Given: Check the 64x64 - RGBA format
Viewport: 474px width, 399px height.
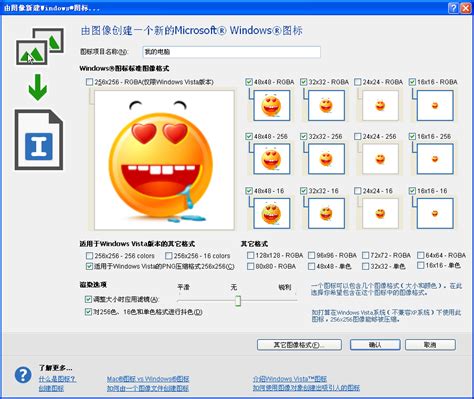Looking at the screenshot, I should 421,255.
